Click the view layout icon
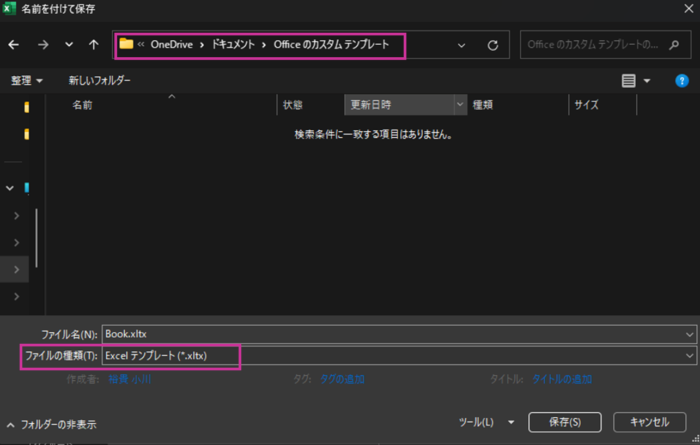Viewport: 700px width, 445px height. coord(629,80)
